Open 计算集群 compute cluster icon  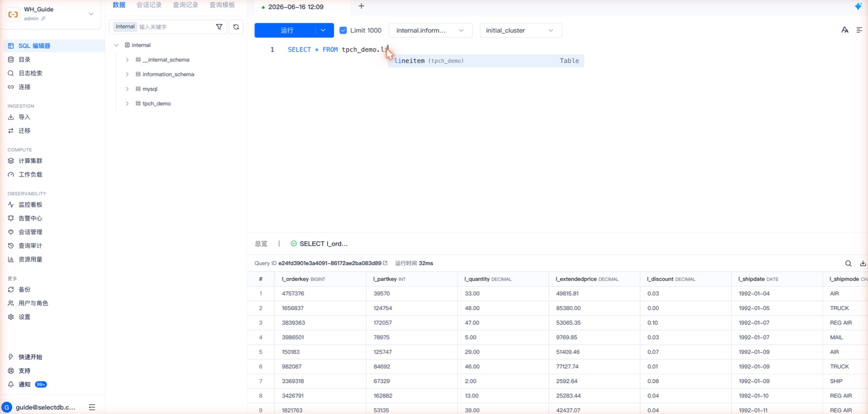(x=11, y=161)
